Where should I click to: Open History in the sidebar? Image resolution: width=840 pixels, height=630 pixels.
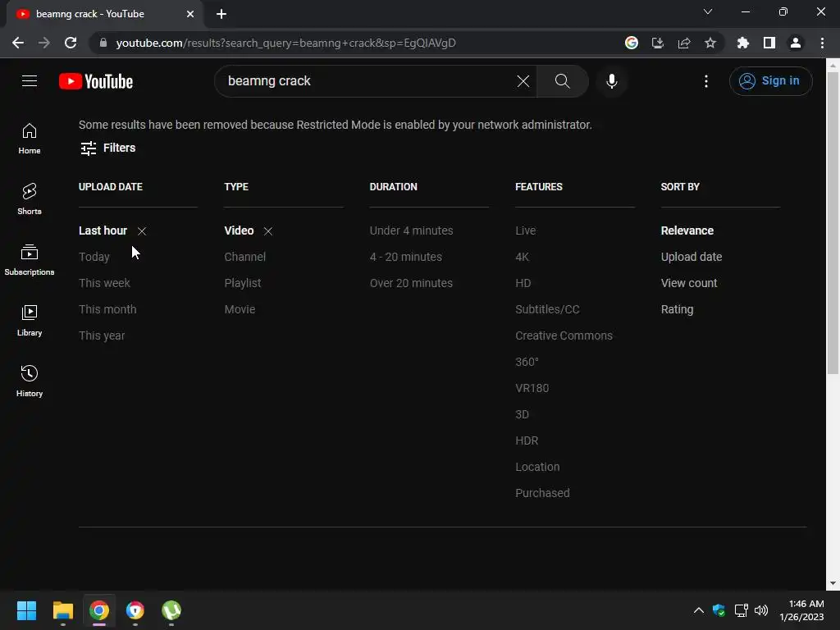point(30,381)
